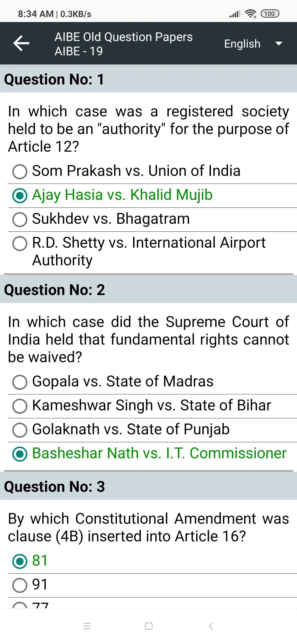Tap the Android home square icon
The height and width of the screenshot is (644, 297).
coord(149,626)
